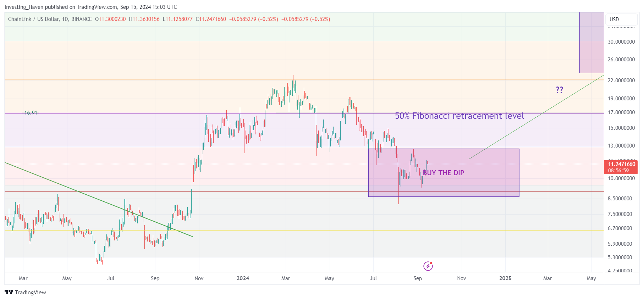Click the high price value H11.3630156
Screen dimensions: 644x300
coord(144,19)
